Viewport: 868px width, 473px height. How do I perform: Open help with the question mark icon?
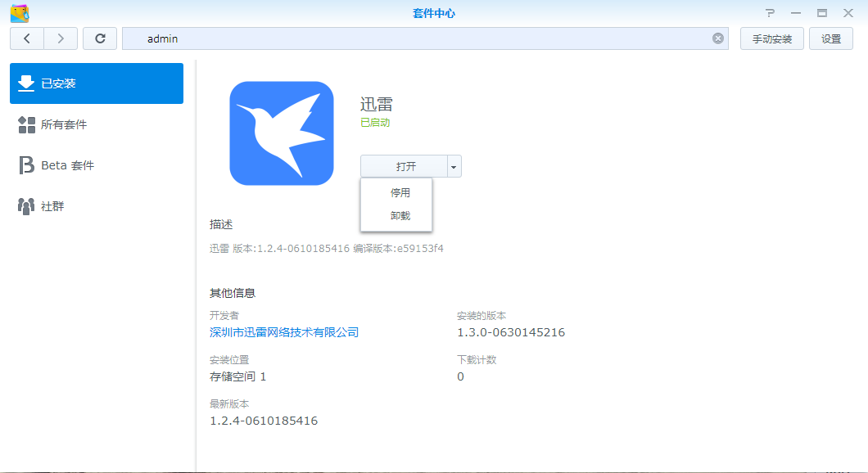click(770, 13)
